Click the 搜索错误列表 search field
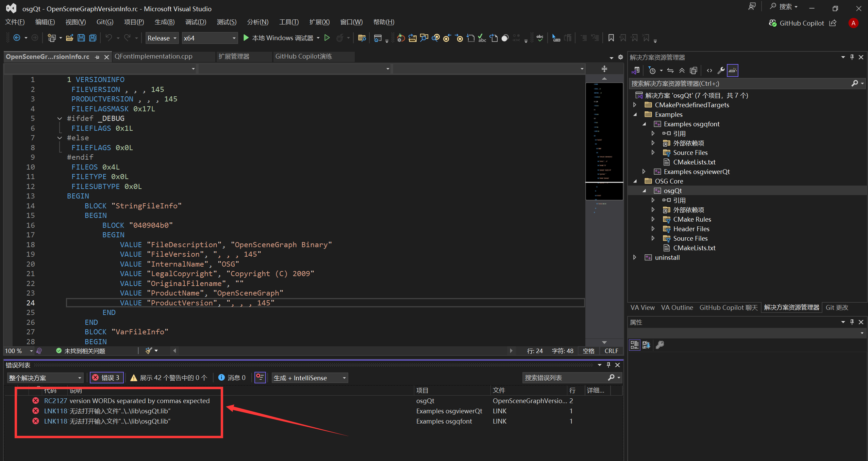The width and height of the screenshot is (868, 461). (x=565, y=378)
